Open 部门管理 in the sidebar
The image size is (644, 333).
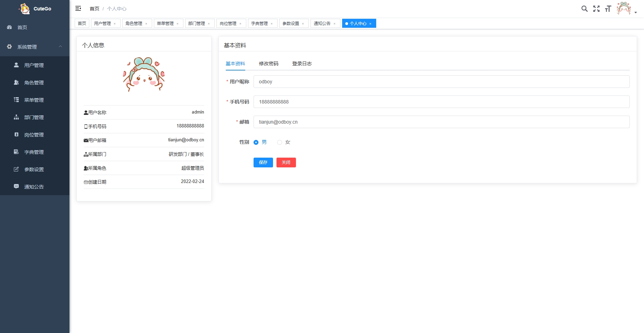tap(35, 117)
